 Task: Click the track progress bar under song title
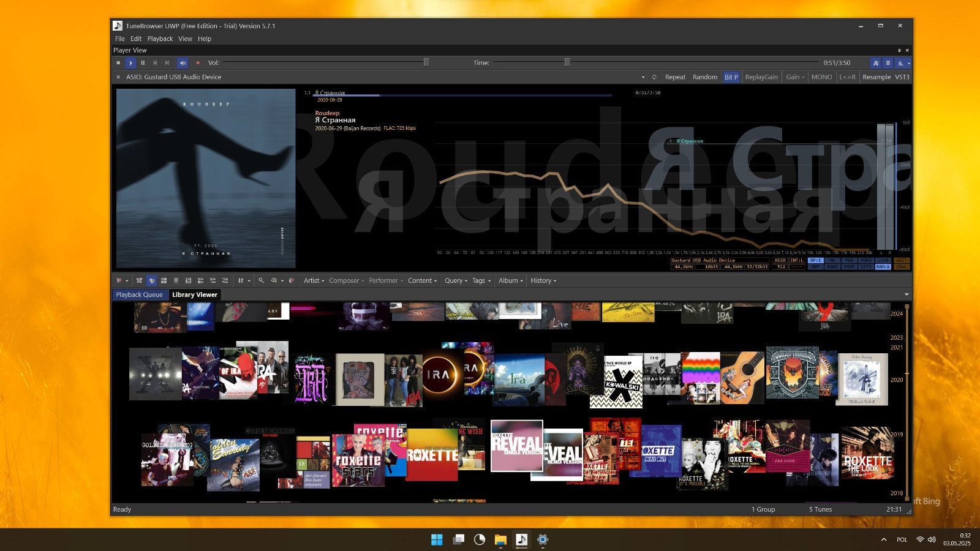pos(462,96)
